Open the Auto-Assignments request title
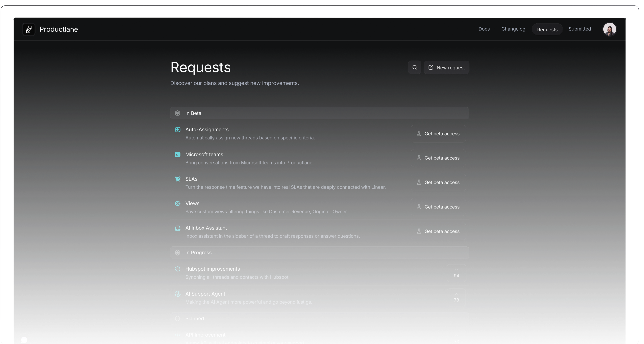The height and width of the screenshot is (344, 644). (207, 130)
